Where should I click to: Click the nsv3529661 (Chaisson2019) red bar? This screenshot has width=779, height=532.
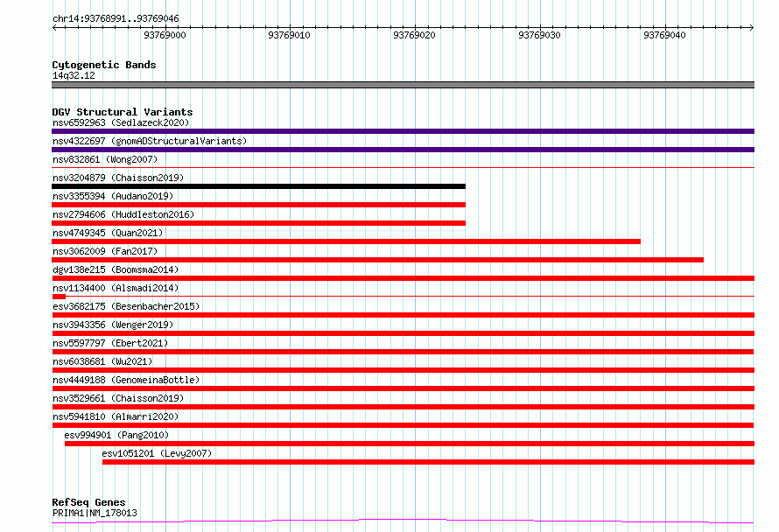pos(403,407)
